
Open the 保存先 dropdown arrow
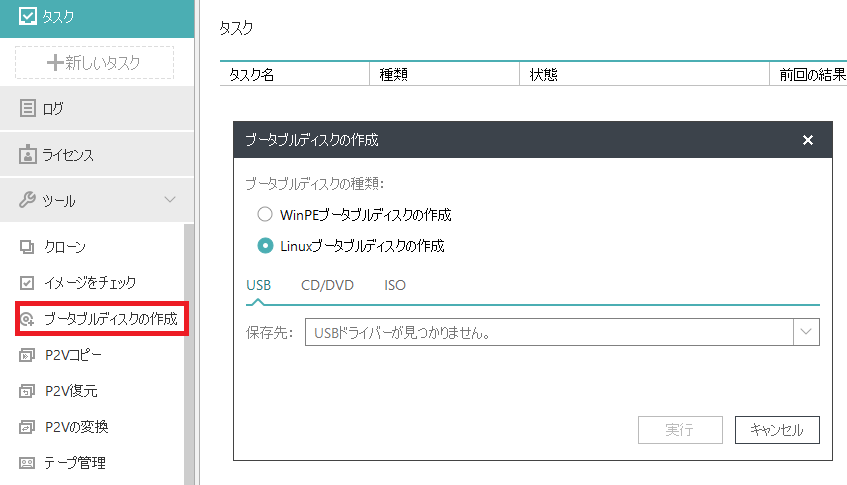coord(806,332)
